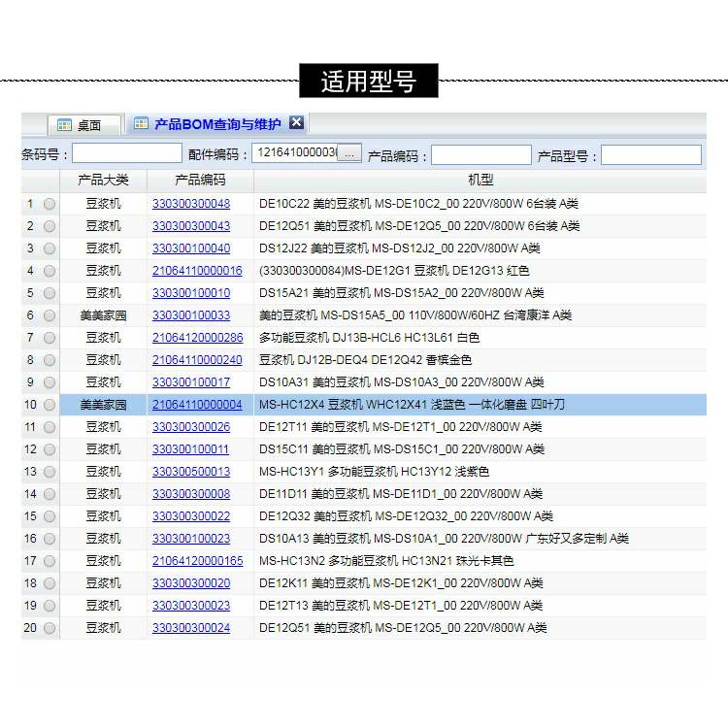
Task: Select the radio button in row 1
Action: coord(50,204)
